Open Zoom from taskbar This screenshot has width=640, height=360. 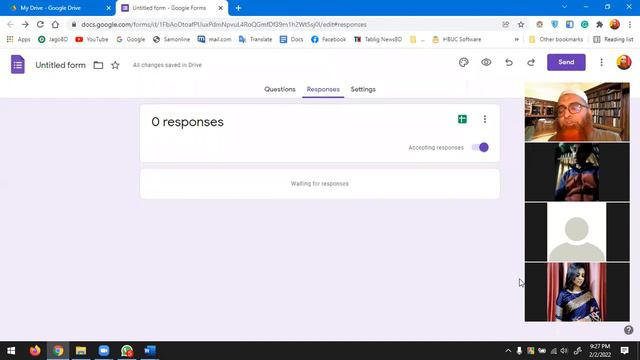(x=104, y=351)
